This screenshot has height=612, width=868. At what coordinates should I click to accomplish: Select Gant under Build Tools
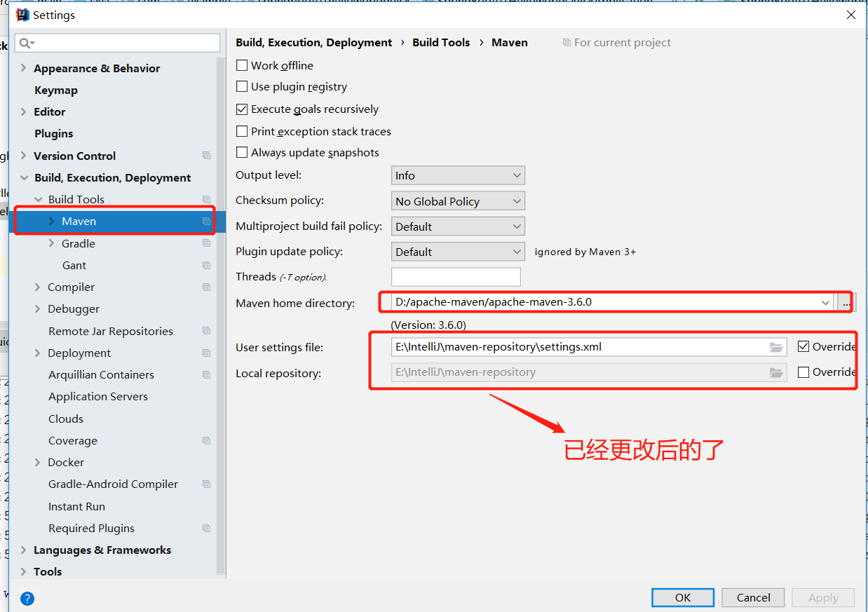click(74, 265)
